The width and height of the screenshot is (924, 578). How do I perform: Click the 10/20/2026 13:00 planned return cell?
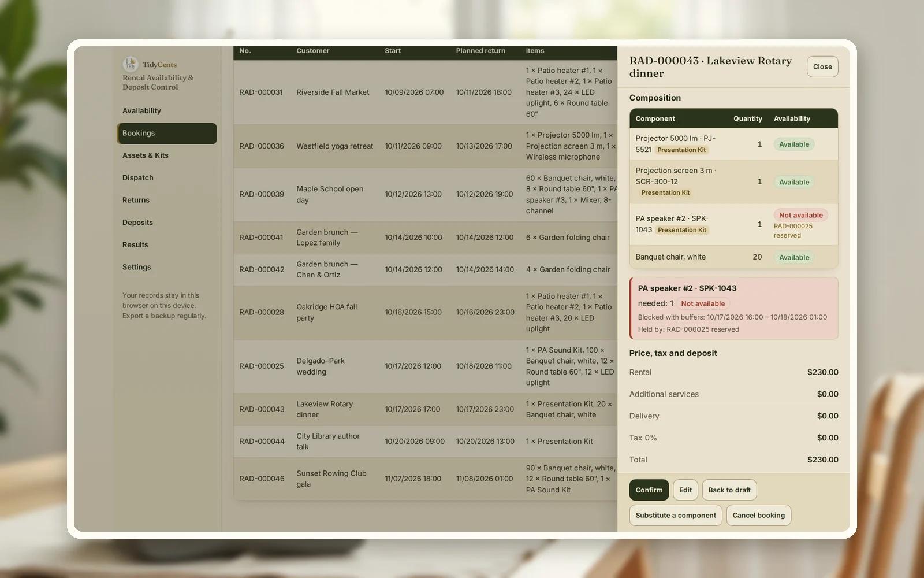(485, 442)
